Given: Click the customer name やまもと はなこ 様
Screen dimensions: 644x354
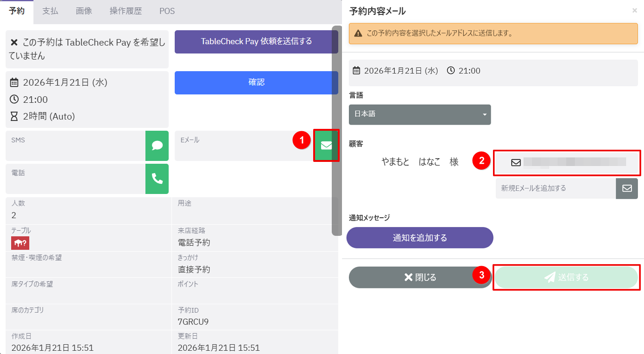Looking at the screenshot, I should [x=420, y=162].
